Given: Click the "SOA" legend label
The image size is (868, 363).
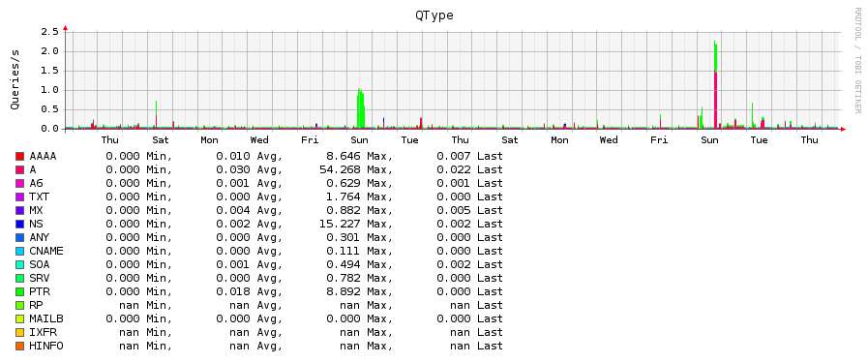Looking at the screenshot, I should coord(40,265).
